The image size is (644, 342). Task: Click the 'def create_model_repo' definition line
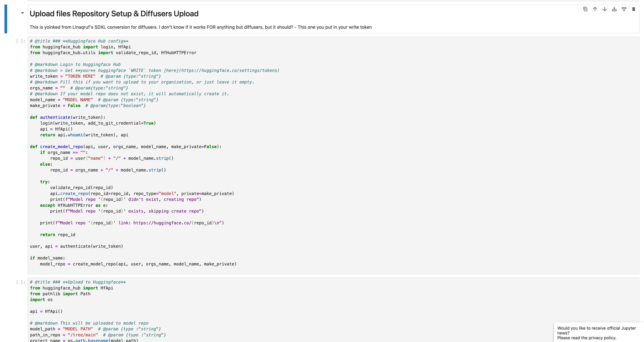point(126,147)
